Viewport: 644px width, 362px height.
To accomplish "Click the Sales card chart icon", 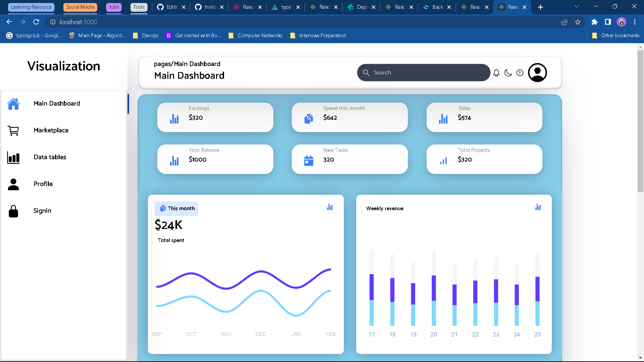I will [443, 119].
